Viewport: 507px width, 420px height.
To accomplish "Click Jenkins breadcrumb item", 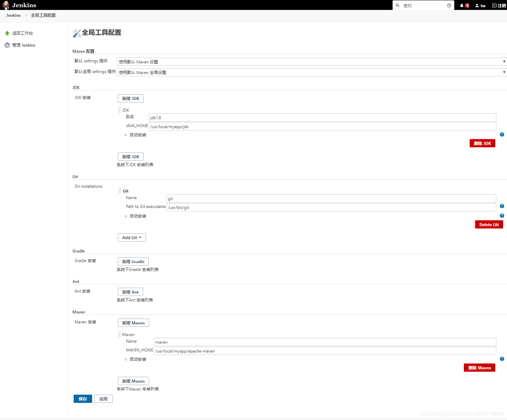I will tap(13, 15).
